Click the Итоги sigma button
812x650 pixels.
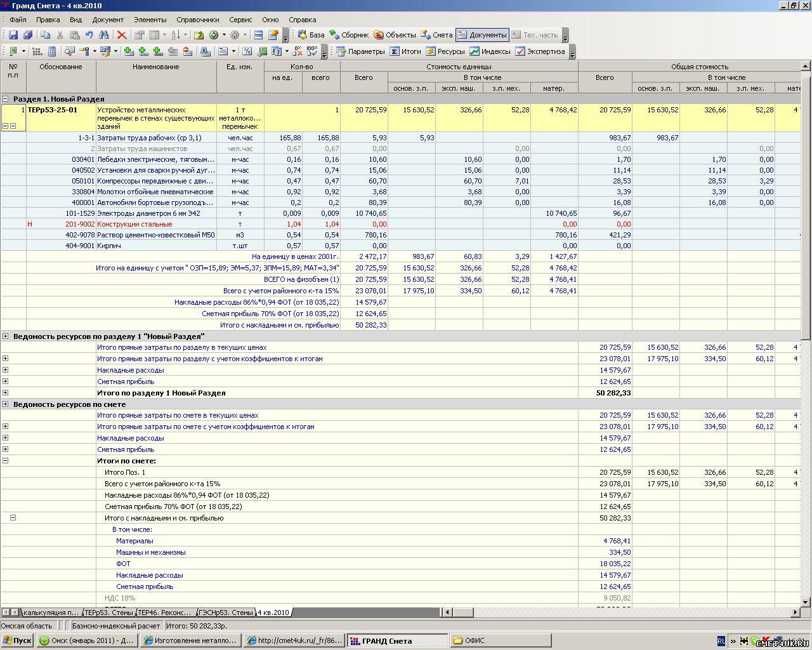pos(405,51)
